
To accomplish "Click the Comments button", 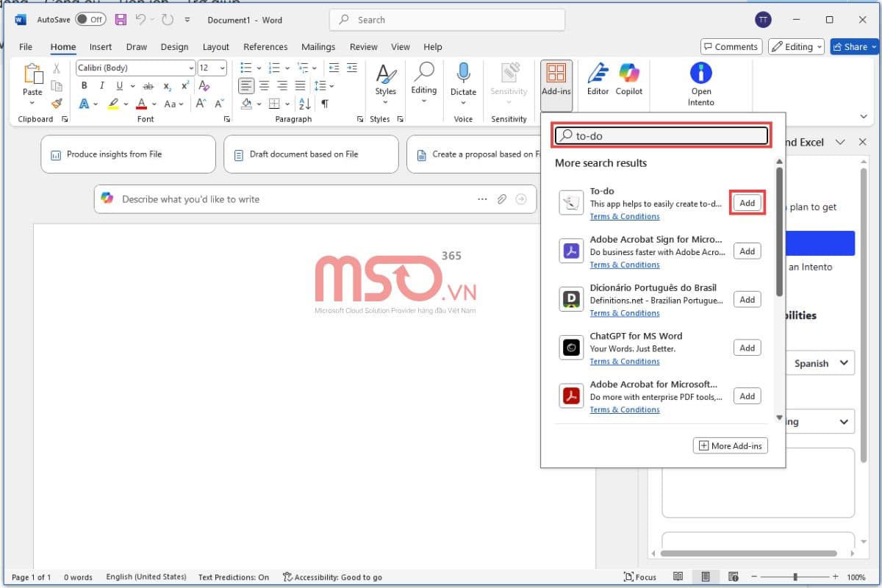I will pyautogui.click(x=731, y=46).
